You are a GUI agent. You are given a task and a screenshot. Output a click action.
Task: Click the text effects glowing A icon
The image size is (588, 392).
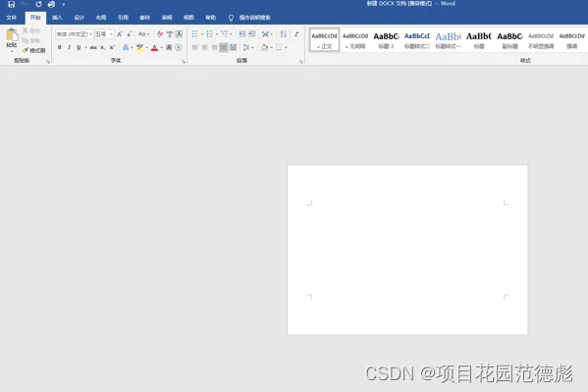click(x=126, y=47)
